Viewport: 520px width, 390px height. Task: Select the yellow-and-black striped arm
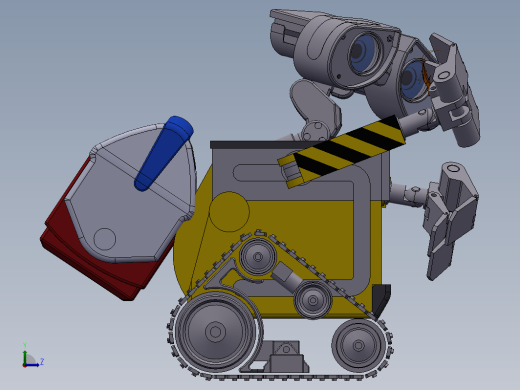(x=342, y=152)
